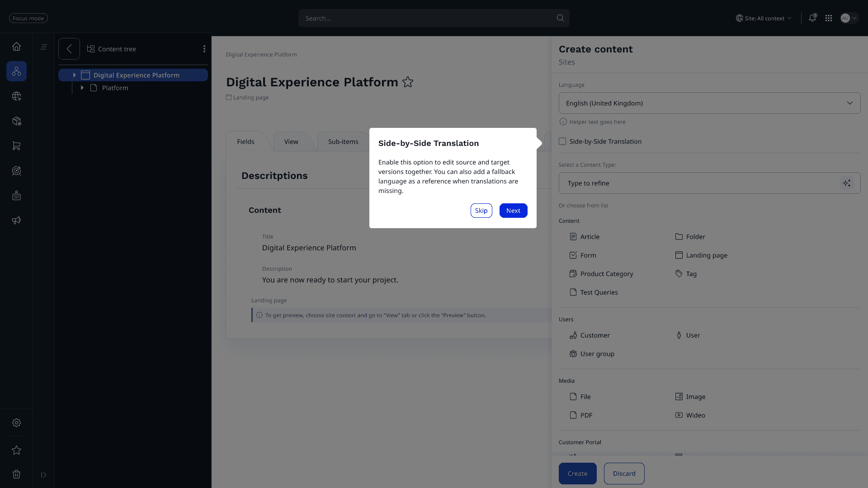Screen dimensions: 868x488
Task: Open the content structure sidebar icon
Action: (x=16, y=71)
